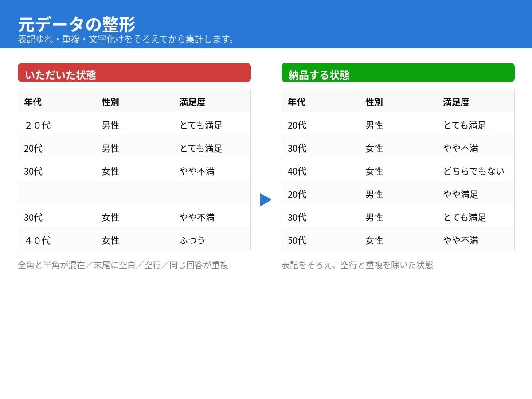
Task: Click the 満足度 column header in いただいた状態 table
Action: 192,102
